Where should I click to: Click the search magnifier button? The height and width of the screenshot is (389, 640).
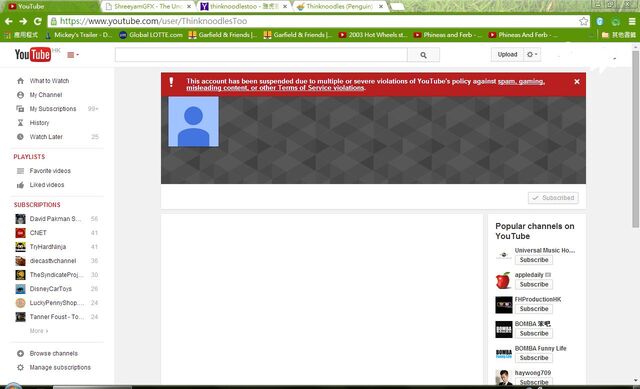click(423, 55)
